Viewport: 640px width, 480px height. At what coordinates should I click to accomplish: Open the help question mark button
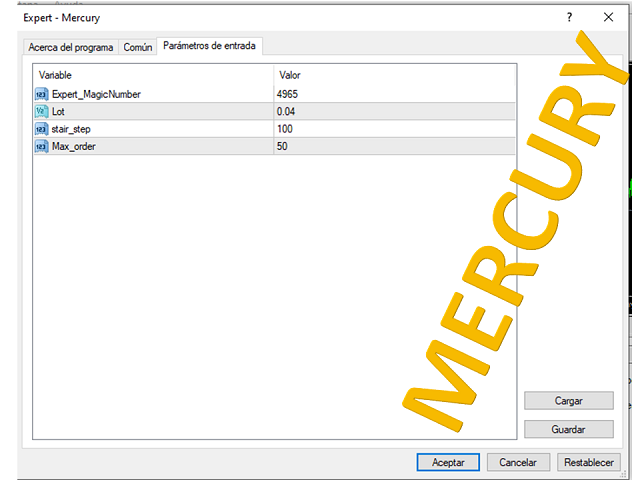pos(569,17)
